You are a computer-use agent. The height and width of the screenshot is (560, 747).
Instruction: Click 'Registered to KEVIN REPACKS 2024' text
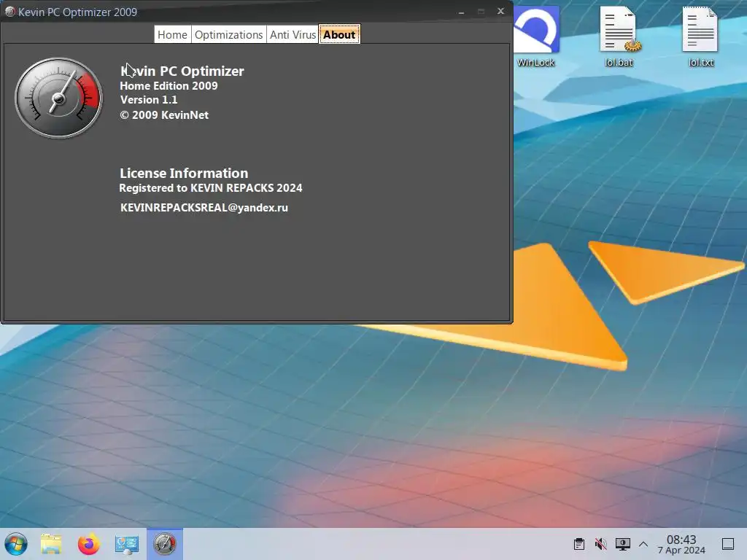coord(211,188)
